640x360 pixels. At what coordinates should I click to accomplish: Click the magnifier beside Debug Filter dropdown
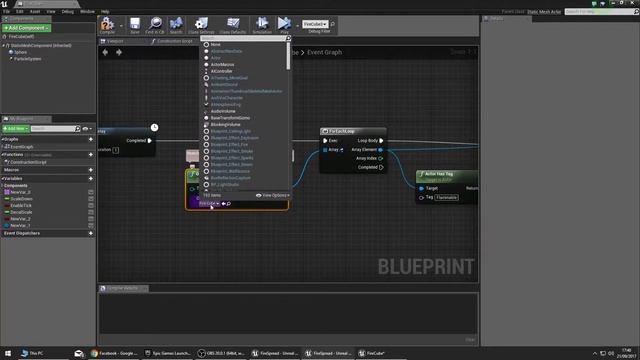(333, 24)
